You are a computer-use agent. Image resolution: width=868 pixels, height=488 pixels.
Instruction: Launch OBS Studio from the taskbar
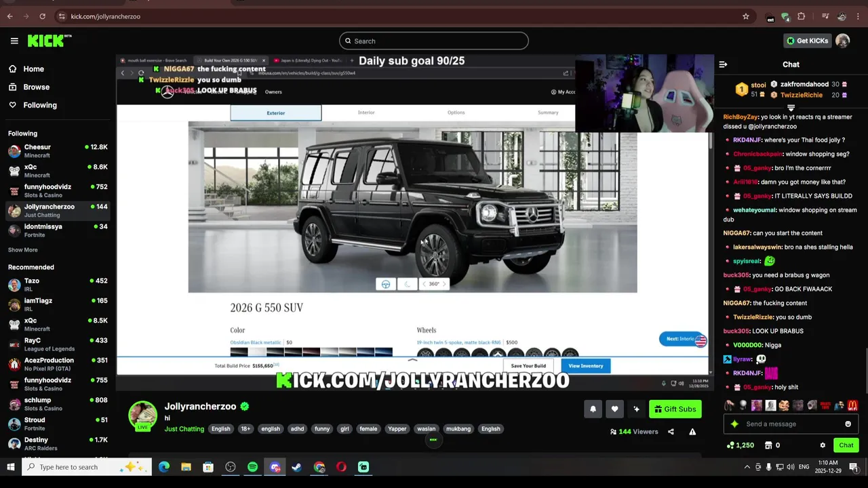(231, 467)
